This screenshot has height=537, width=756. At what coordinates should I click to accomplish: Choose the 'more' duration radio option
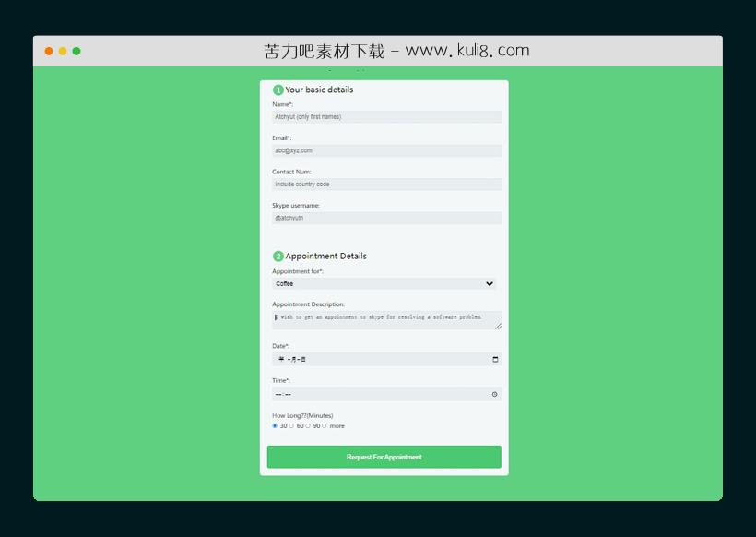tap(325, 426)
